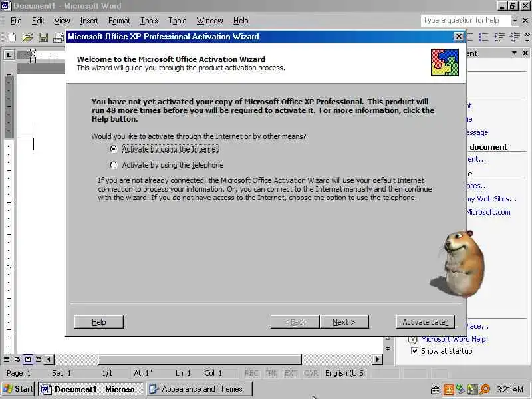
Task: Click the orange magnifier tray icon
Action: click(485, 390)
